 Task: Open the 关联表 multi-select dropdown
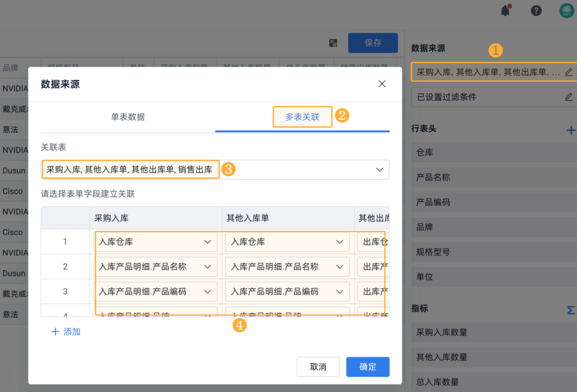pos(215,170)
